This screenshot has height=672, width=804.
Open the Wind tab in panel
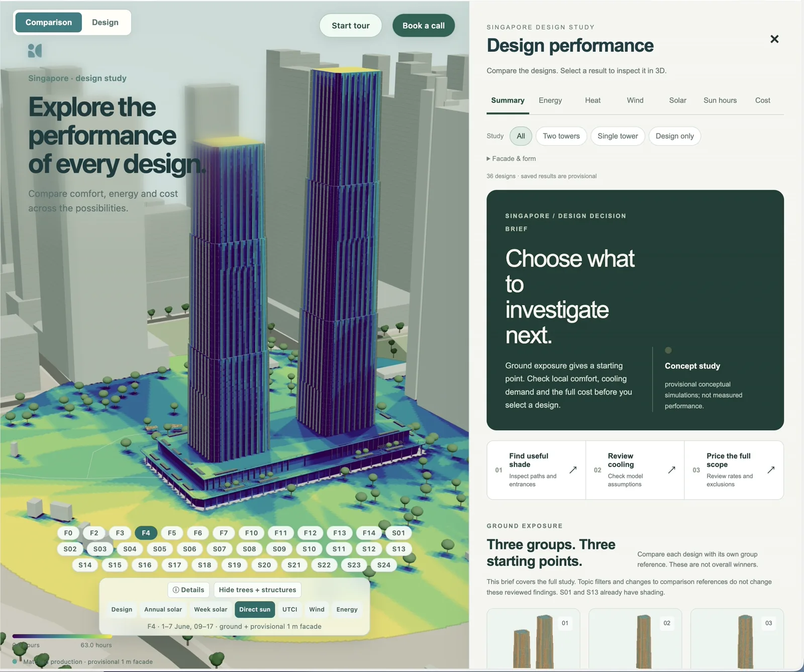(635, 101)
